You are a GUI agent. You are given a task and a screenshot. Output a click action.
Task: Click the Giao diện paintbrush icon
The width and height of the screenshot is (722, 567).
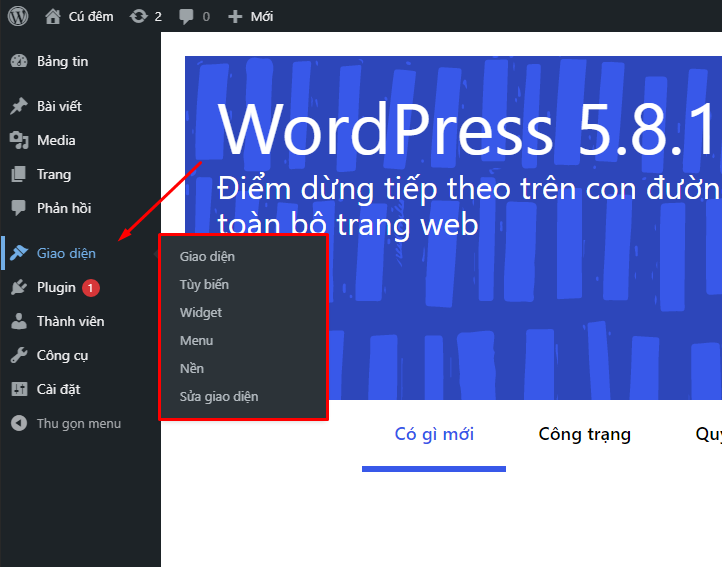pyautogui.click(x=19, y=253)
